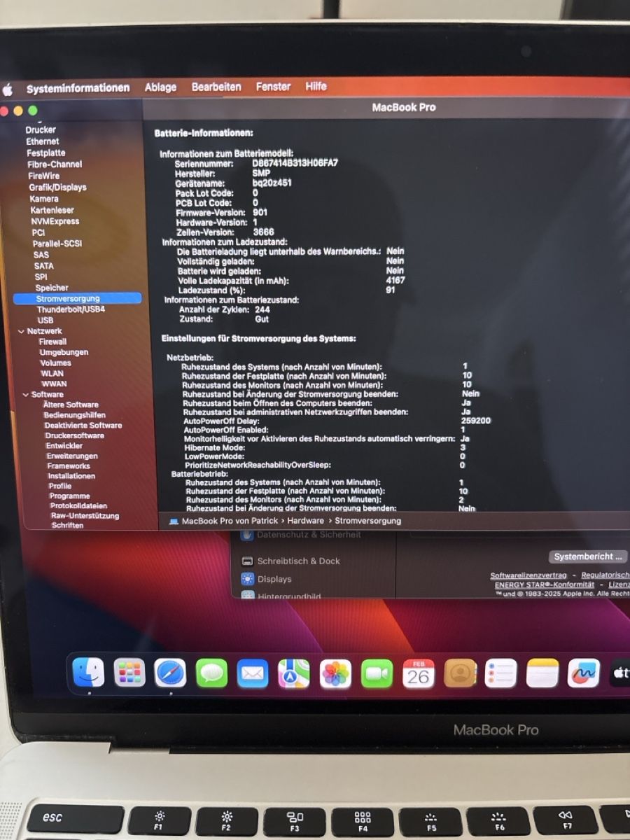630x840 pixels.
Task: Open Freeform from the Dock
Action: [584, 673]
